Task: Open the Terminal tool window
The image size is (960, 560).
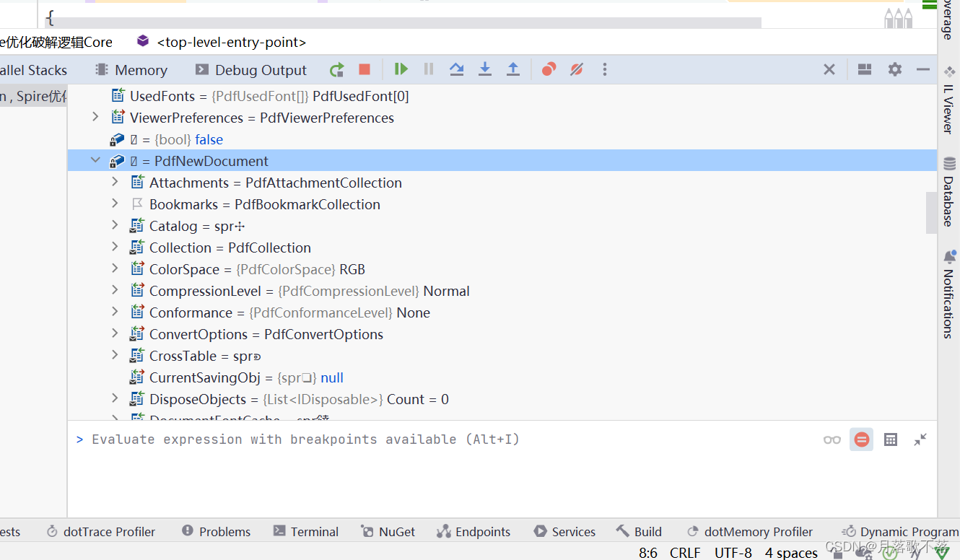Action: [306, 532]
